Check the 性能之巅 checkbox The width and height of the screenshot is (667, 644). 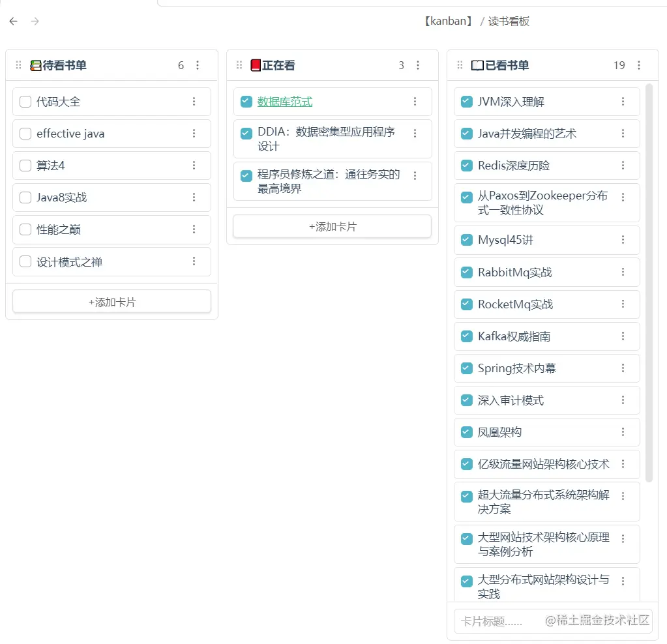[x=25, y=229]
